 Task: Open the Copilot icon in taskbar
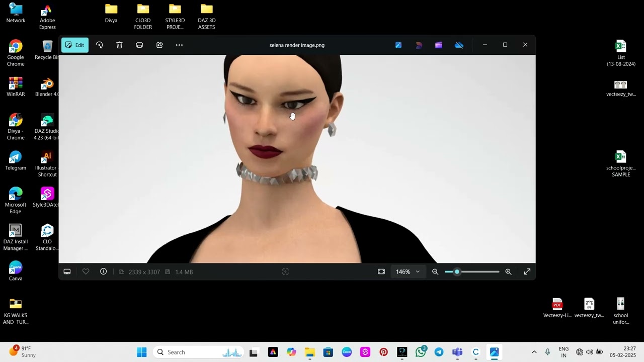click(291, 352)
